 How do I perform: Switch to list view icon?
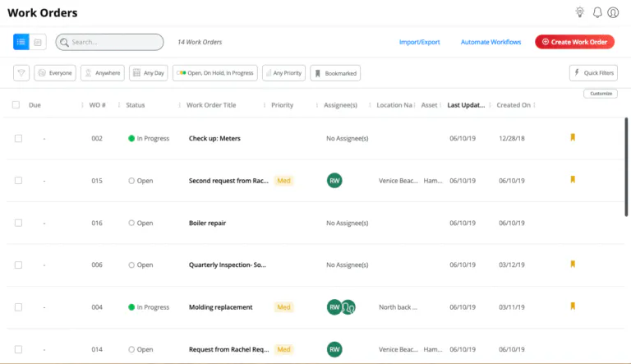pos(21,42)
